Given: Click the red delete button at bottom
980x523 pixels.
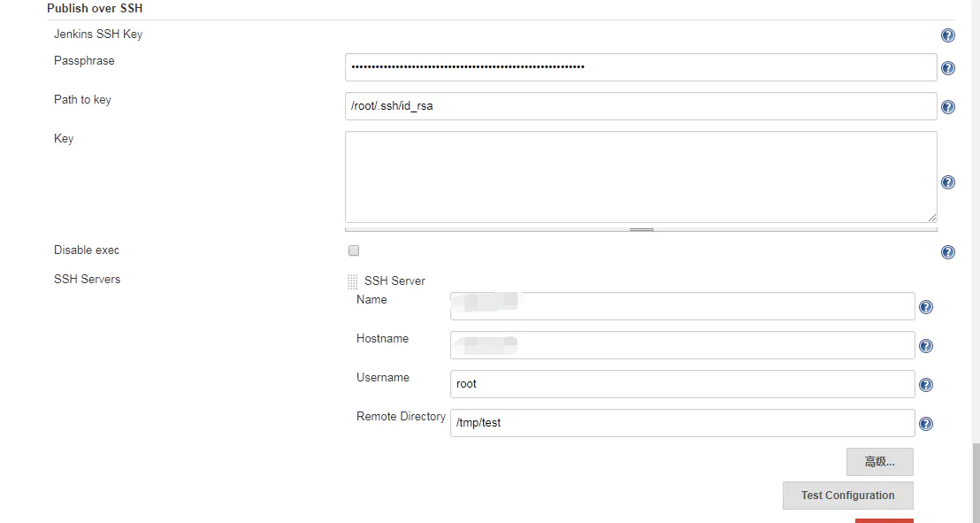Looking at the screenshot, I should pos(884,520).
